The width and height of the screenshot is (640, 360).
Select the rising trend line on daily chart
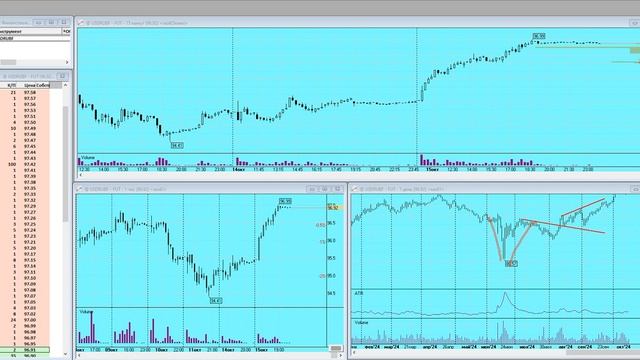pos(583,207)
